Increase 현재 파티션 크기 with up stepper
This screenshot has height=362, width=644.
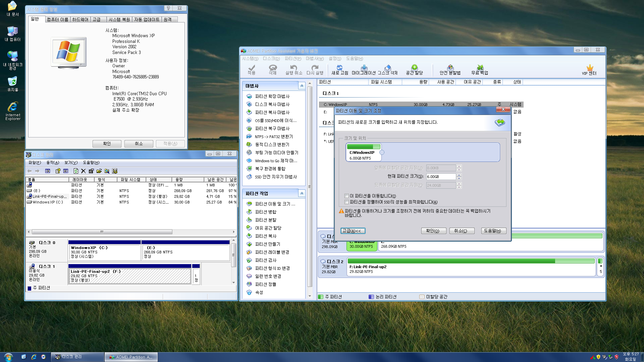pos(459,175)
